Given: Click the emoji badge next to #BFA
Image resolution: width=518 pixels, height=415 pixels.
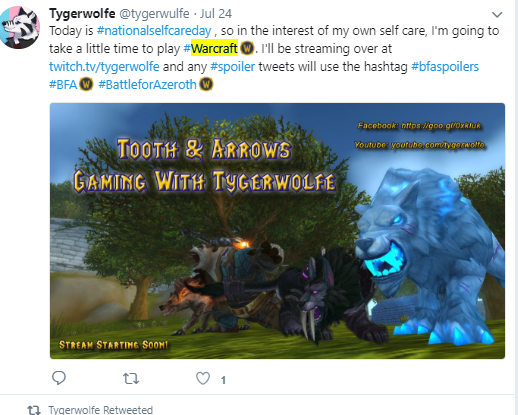Looking at the screenshot, I should pos(86,84).
